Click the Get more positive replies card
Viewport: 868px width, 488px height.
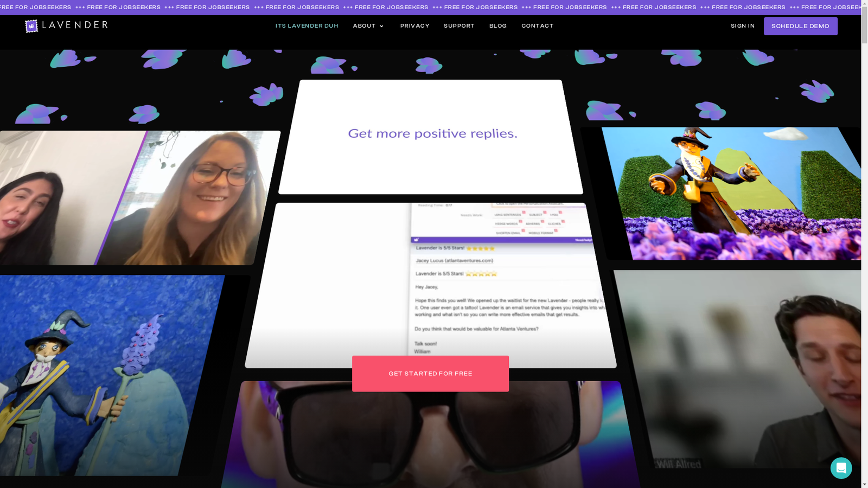click(x=431, y=137)
